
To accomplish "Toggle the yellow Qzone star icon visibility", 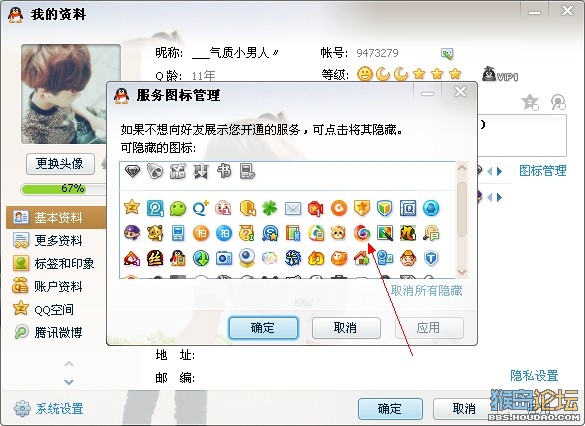I will pos(132,207).
